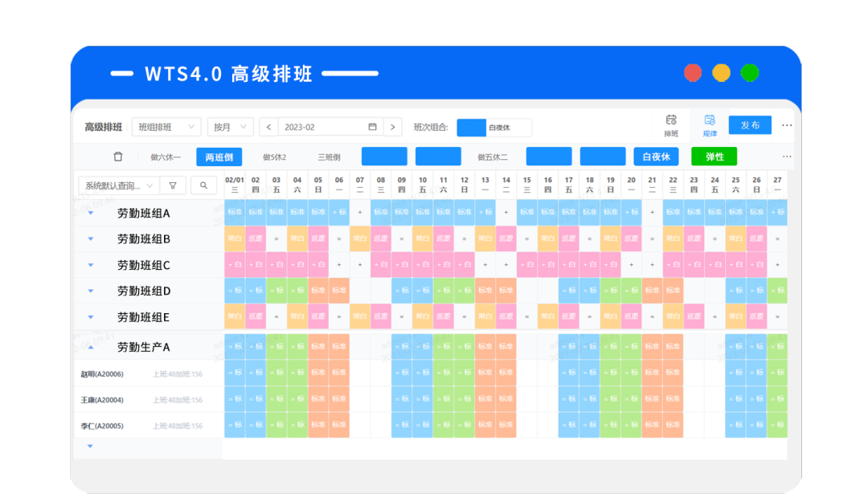The image size is (868, 497).
Task: Select employee 李仁(A20005)
Action: pyautogui.click(x=102, y=426)
